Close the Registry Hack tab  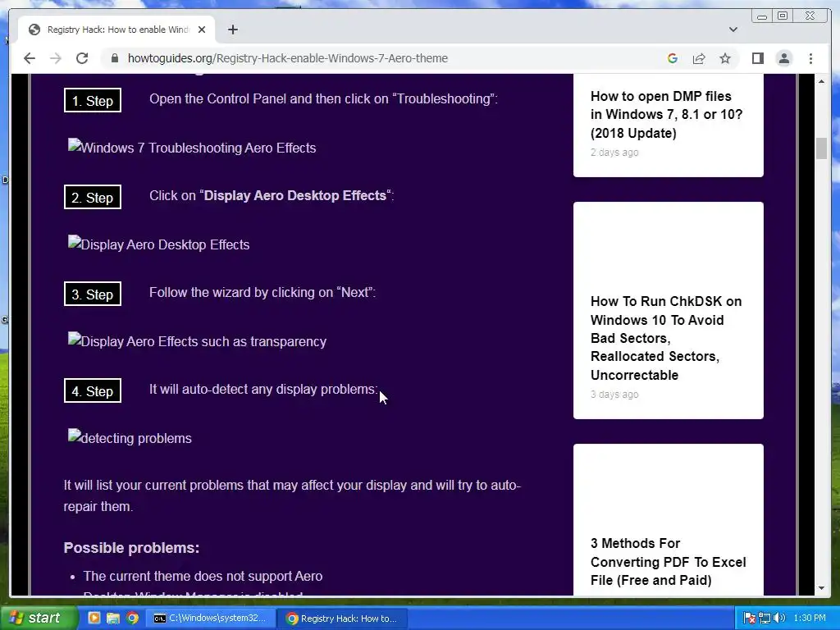click(x=202, y=30)
